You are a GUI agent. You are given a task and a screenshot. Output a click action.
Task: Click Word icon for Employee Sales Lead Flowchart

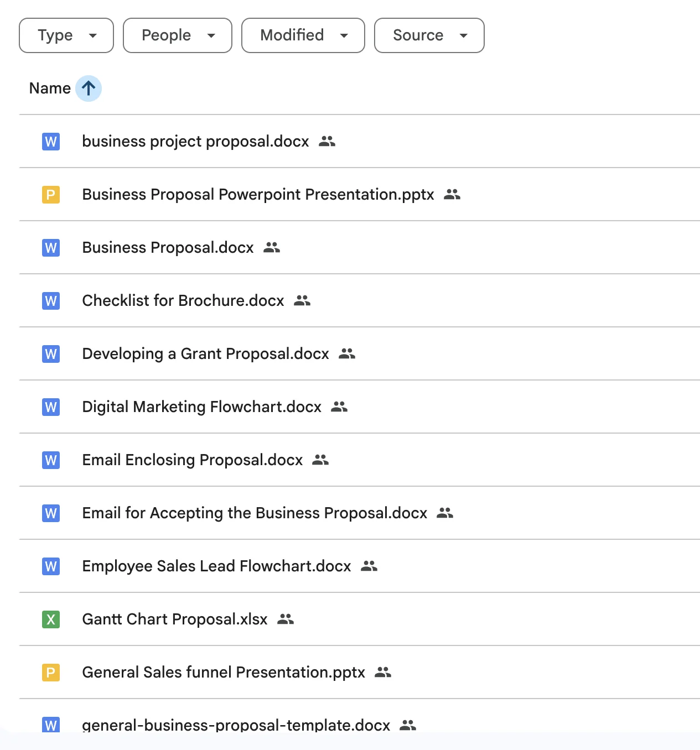[x=51, y=566]
